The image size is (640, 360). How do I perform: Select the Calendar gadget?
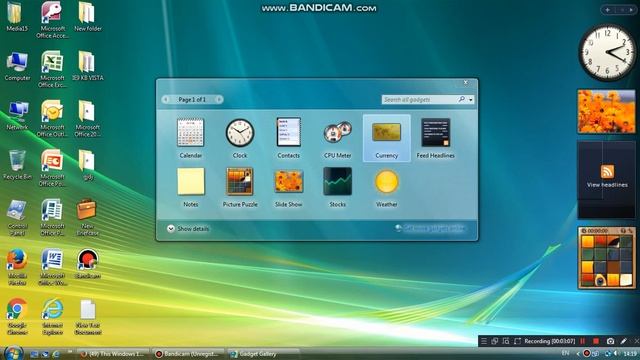click(191, 138)
